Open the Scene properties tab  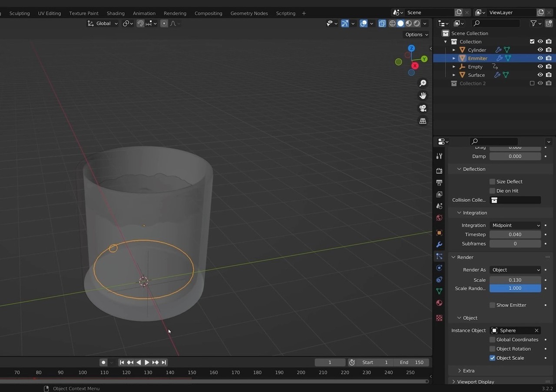[x=439, y=206]
